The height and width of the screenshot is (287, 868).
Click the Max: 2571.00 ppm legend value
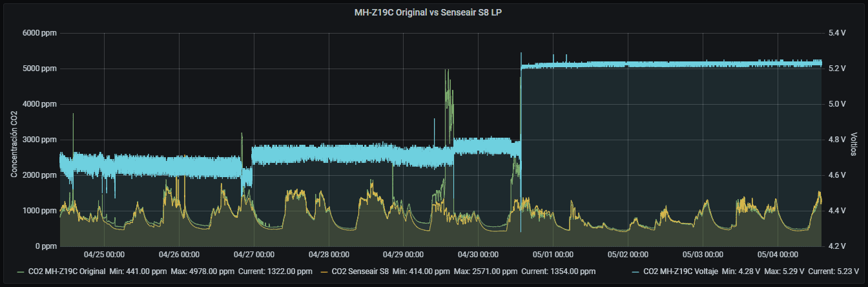[487, 271]
